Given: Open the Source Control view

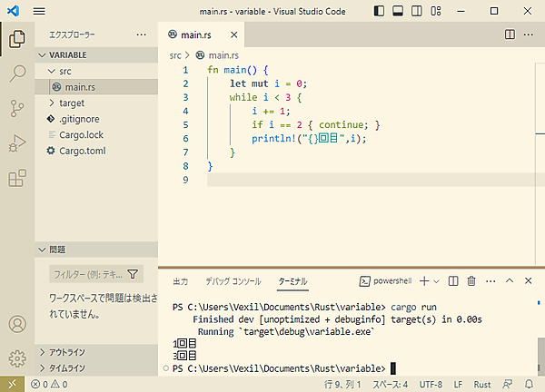Looking at the screenshot, I should point(16,108).
